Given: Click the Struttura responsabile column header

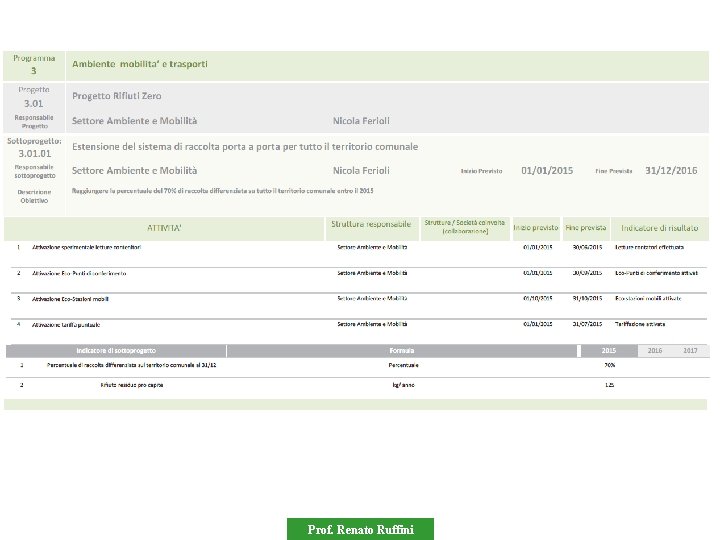Looking at the screenshot, I should [x=371, y=224].
